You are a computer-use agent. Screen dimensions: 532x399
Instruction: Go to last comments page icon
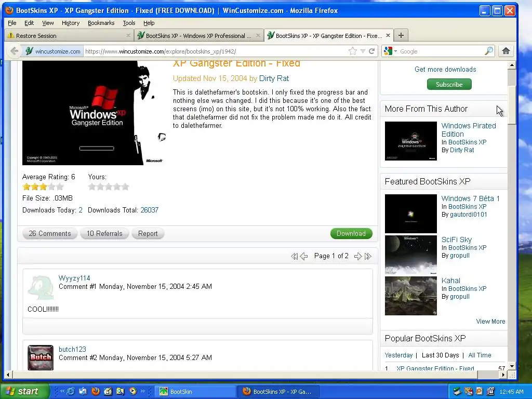coord(368,256)
